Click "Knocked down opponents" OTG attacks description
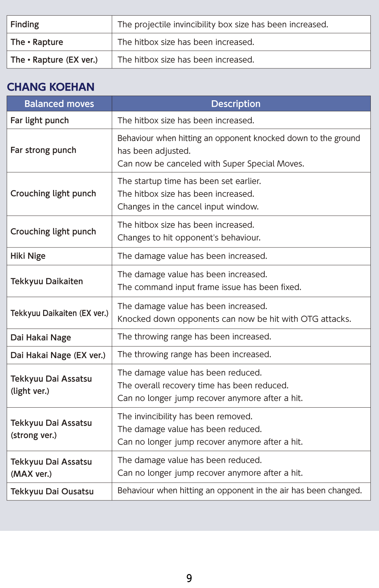The width and height of the screenshot is (379, 588). pyautogui.click(x=234, y=319)
